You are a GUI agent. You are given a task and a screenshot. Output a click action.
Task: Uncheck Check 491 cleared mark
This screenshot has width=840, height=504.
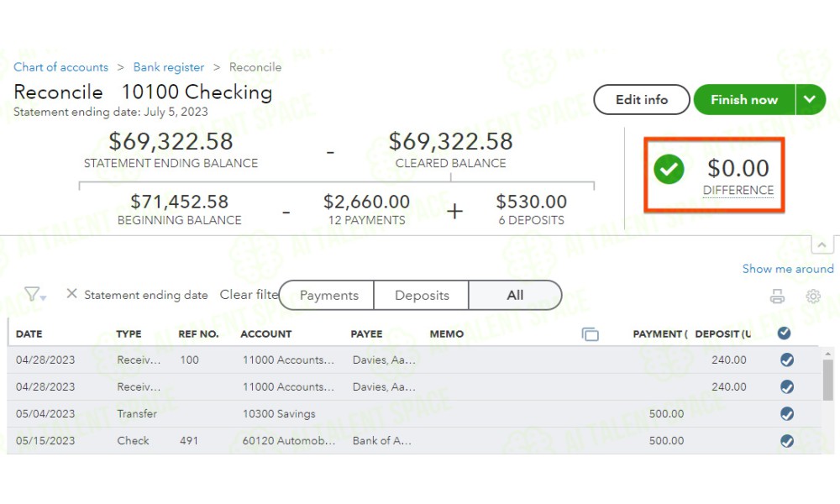click(787, 441)
